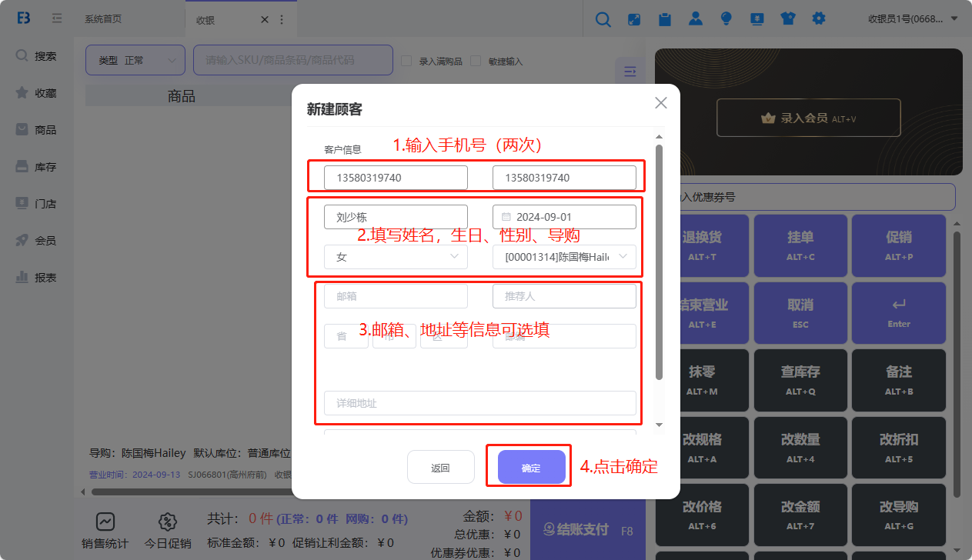
Task: Click the 返回 back button
Action: (x=440, y=467)
